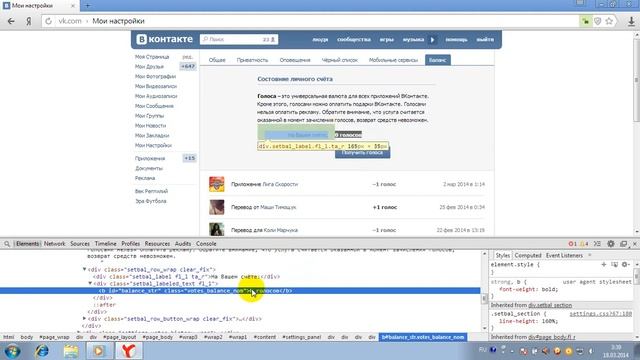Close the DevTools panel
Viewport: 640px width, 360px height.
pyautogui.click(x=635, y=244)
